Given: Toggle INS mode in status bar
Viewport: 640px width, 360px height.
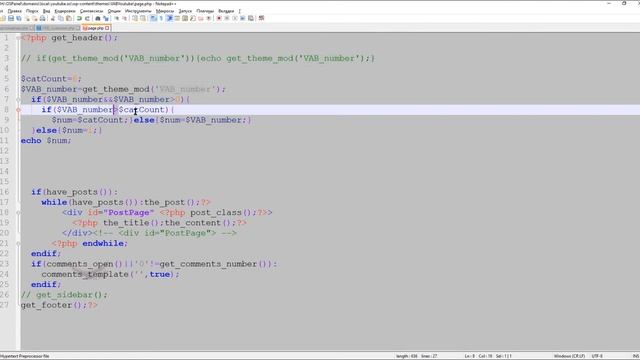Looking at the screenshot, I should click(637, 356).
